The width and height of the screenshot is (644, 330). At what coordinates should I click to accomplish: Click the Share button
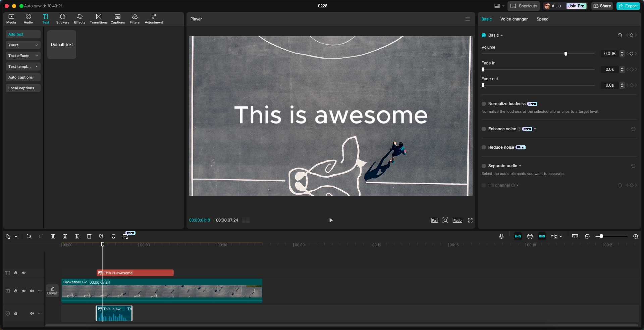coord(602,6)
